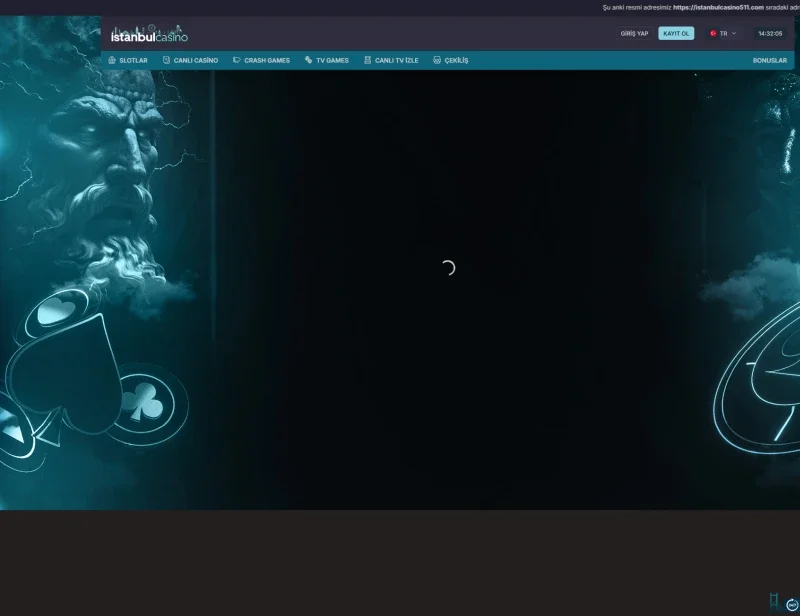Open the TV GAMES section

(327, 60)
